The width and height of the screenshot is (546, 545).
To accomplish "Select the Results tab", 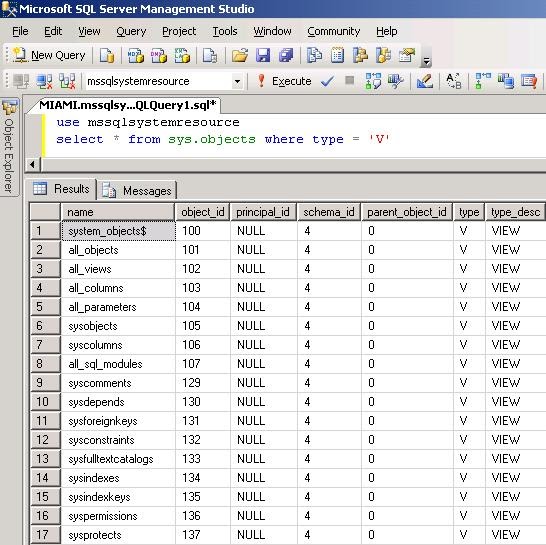I will 61,189.
